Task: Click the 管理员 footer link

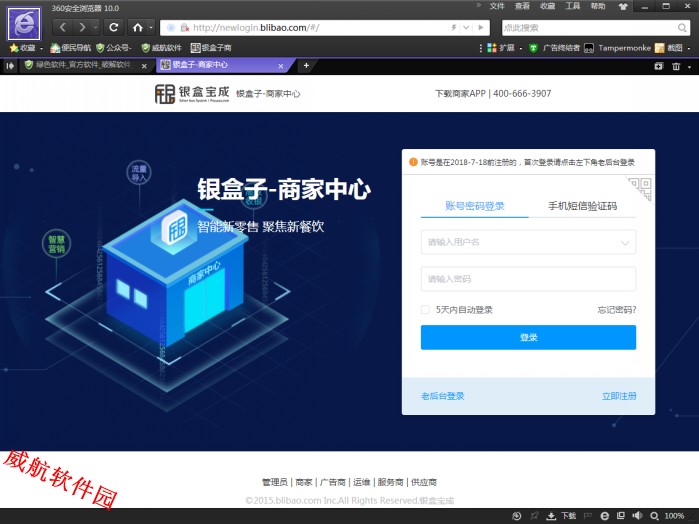Action: pyautogui.click(x=275, y=482)
